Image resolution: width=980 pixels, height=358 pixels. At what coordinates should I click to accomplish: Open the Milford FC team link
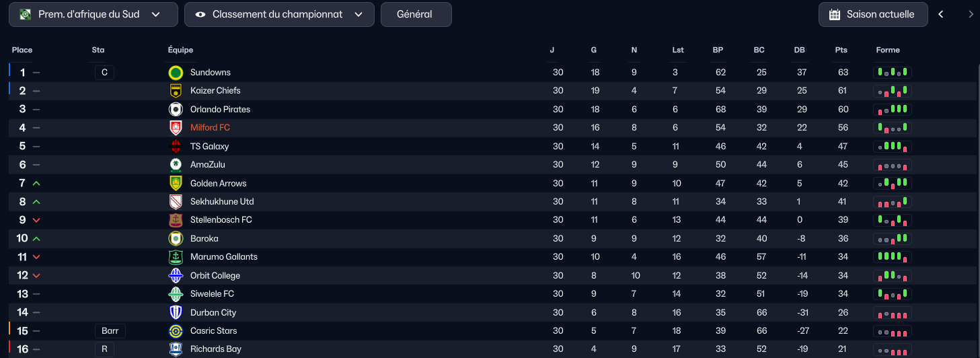[x=210, y=128]
